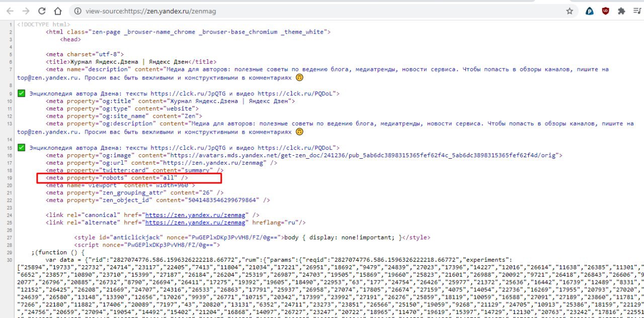Click the var data = {"rid" line

[279, 260]
